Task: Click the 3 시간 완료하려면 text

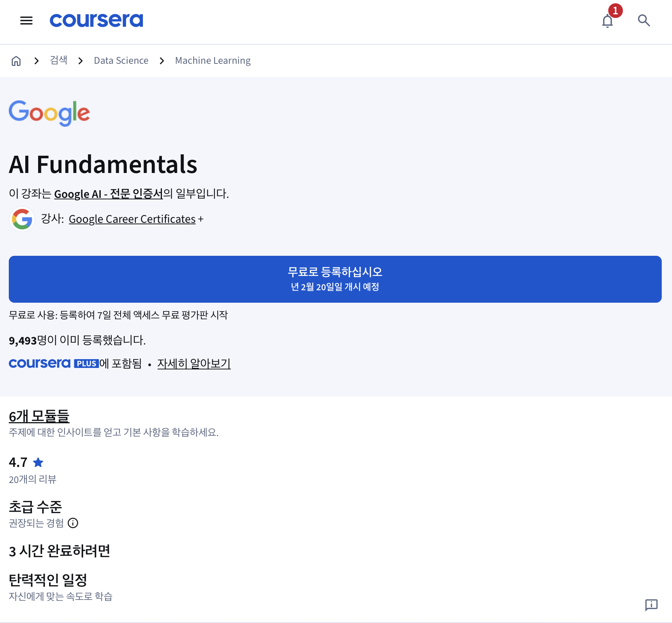Action: [59, 551]
